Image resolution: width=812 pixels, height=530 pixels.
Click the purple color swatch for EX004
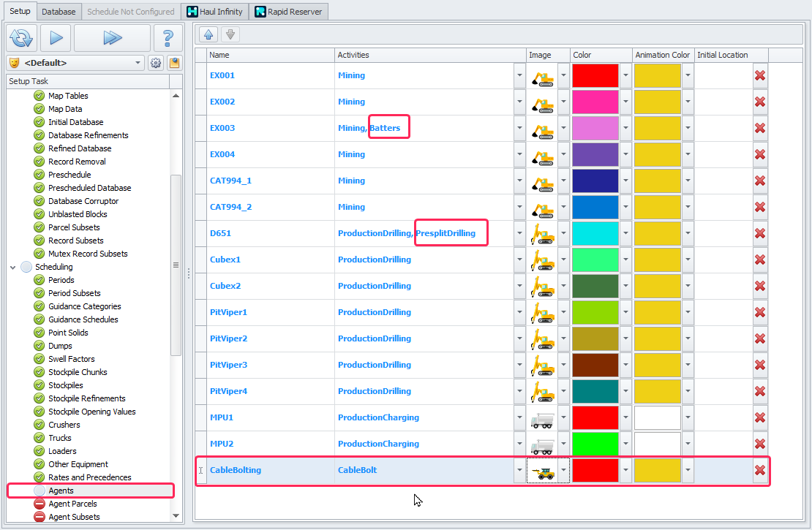(x=595, y=154)
